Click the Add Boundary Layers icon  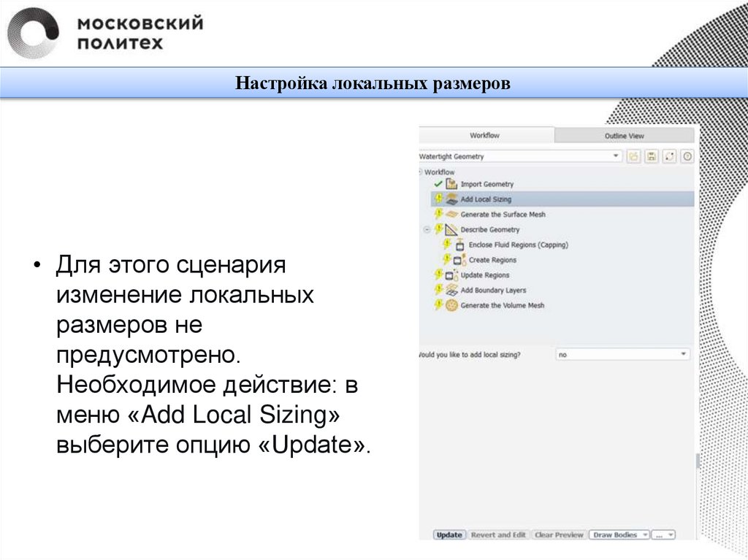click(x=451, y=290)
